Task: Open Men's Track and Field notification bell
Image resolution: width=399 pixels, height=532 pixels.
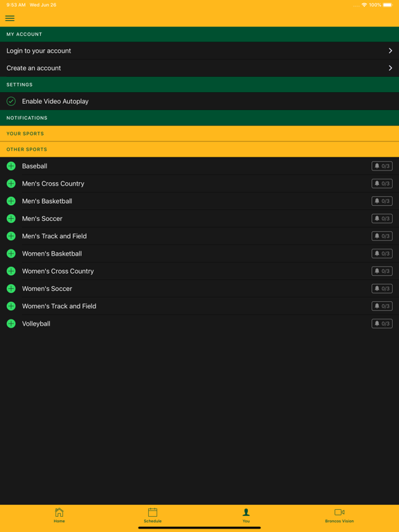Action: pyautogui.click(x=382, y=236)
